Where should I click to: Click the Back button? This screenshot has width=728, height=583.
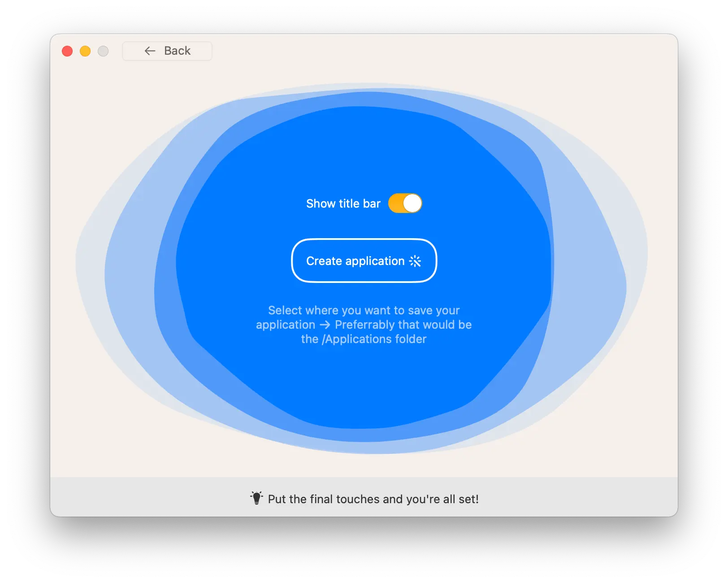167,51
